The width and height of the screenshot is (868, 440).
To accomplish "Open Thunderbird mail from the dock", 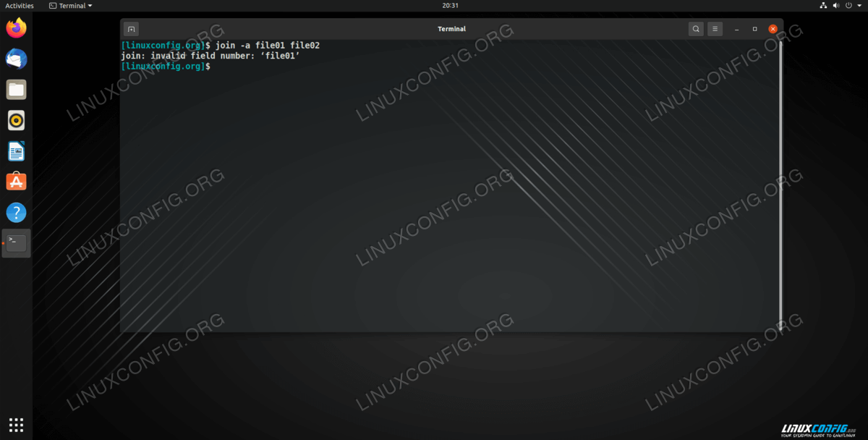I will [16, 59].
